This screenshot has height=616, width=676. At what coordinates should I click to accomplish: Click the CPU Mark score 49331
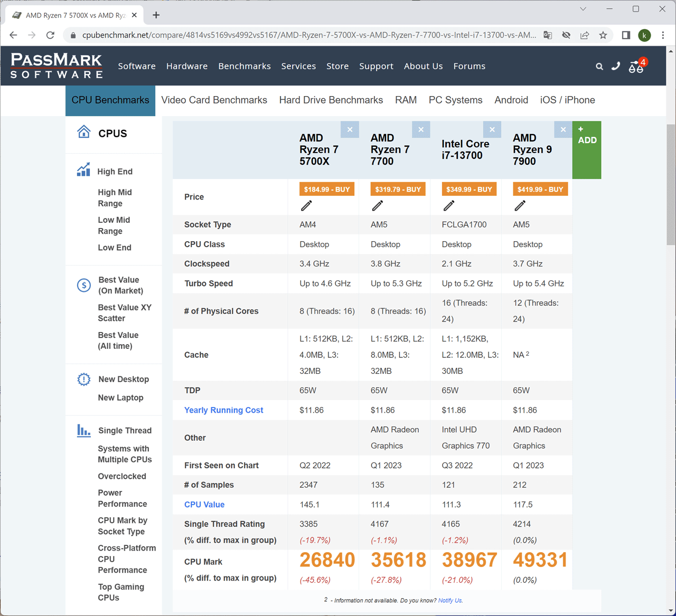[540, 560]
